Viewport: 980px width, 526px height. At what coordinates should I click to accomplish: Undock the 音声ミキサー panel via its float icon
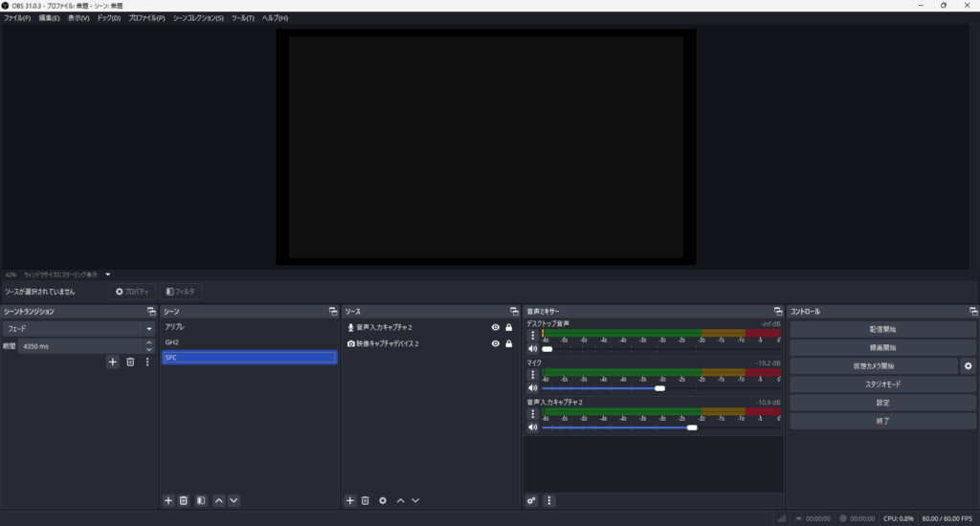click(777, 312)
